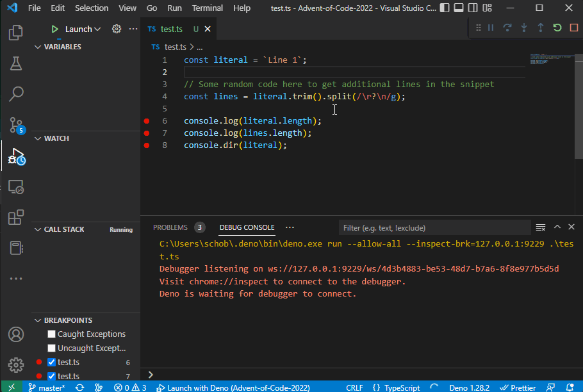Open the Accounts menu
583x392 pixels.
pyautogui.click(x=15, y=334)
